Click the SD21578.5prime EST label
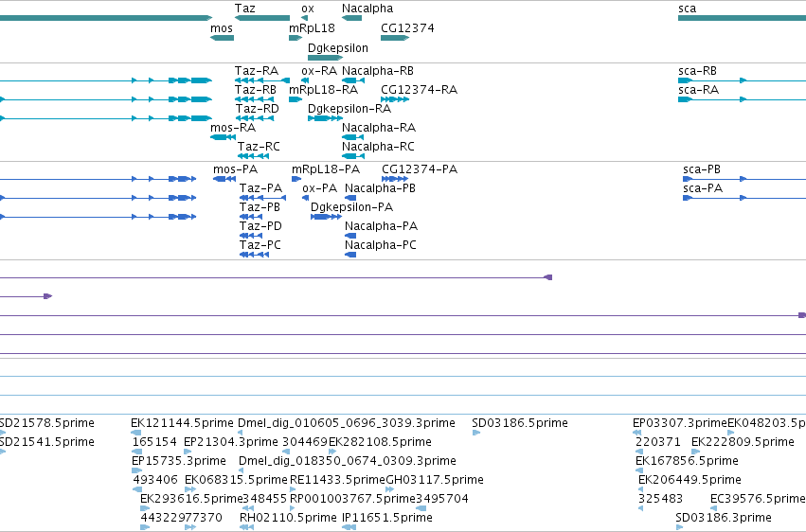The height and width of the screenshot is (532, 806). 46,422
